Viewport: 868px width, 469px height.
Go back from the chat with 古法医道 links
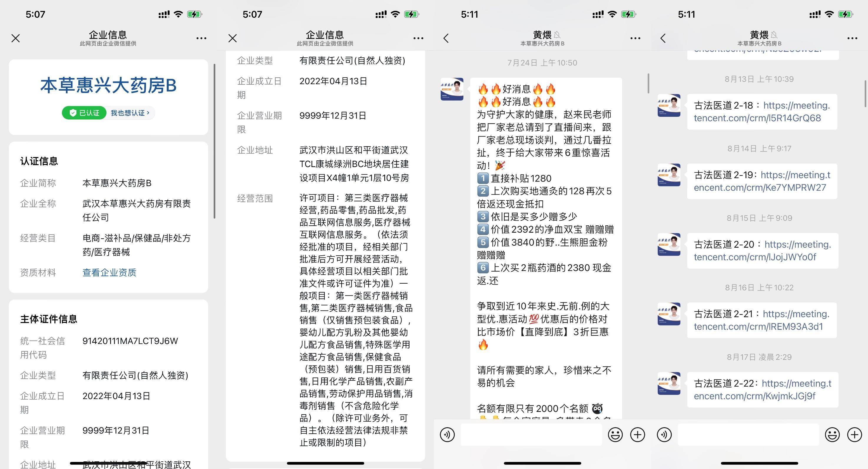tap(663, 38)
